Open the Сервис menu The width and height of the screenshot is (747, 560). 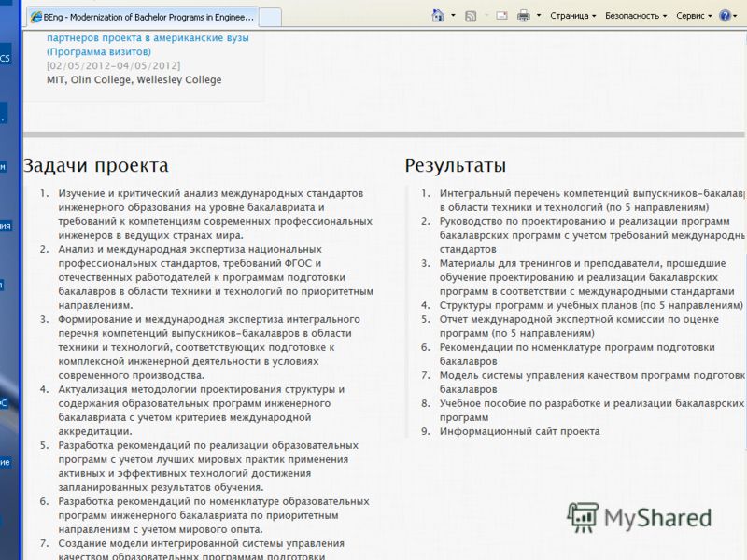pyautogui.click(x=694, y=16)
